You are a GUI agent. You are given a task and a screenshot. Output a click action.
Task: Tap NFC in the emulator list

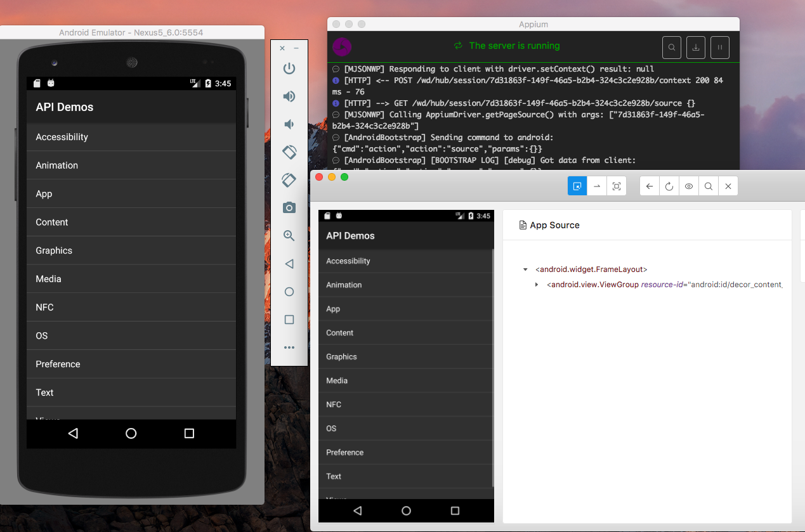point(131,308)
